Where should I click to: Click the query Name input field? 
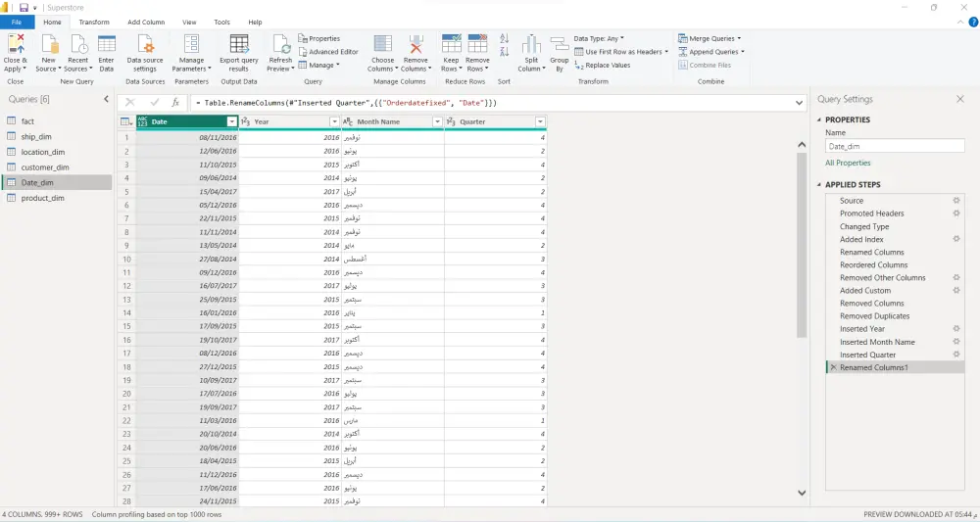(895, 146)
